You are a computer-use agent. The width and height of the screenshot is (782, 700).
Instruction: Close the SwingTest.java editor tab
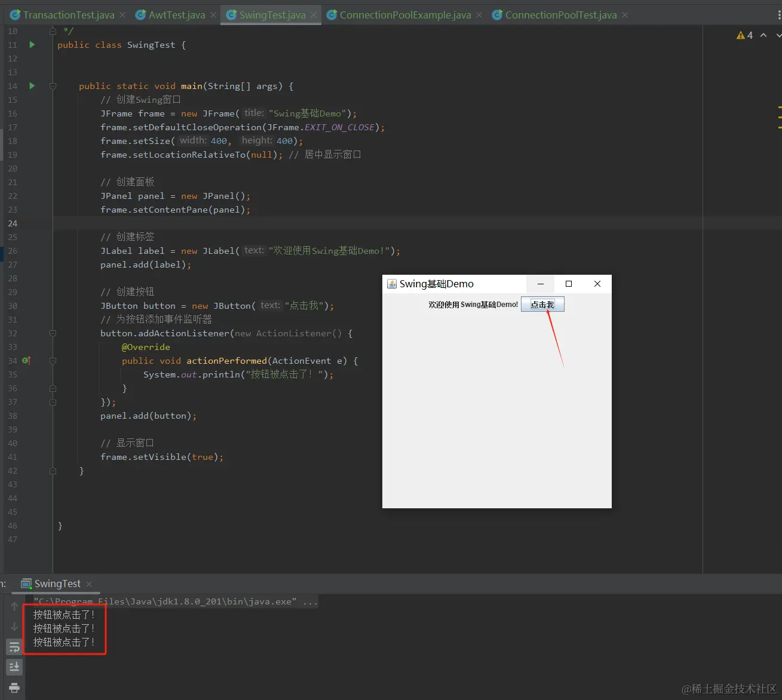coord(314,15)
